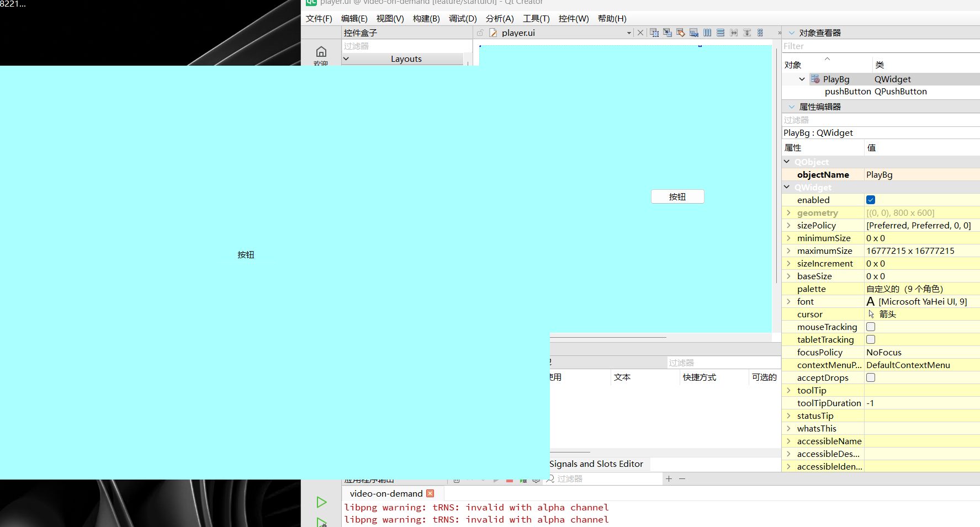Apply Lay Out Horizontally from toolbar
980x527 pixels.
(707, 33)
